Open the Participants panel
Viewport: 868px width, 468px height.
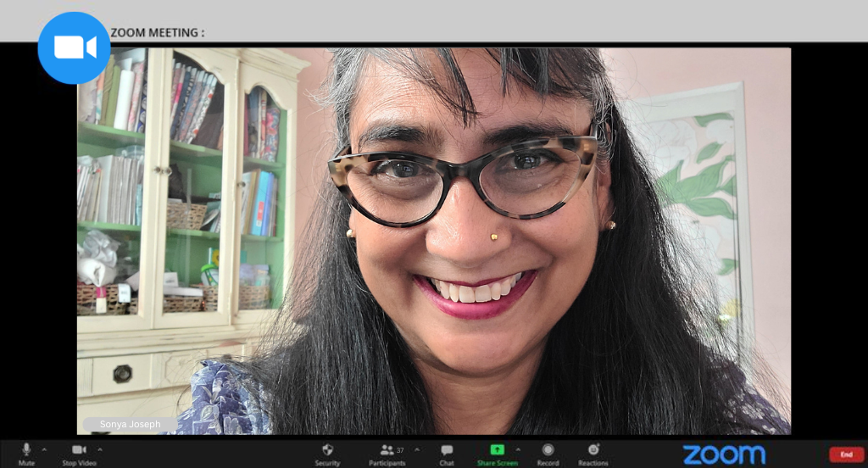click(x=387, y=450)
